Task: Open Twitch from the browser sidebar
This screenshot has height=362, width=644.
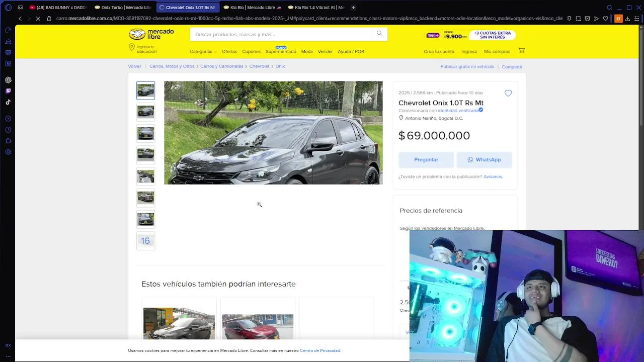Action: (8, 91)
